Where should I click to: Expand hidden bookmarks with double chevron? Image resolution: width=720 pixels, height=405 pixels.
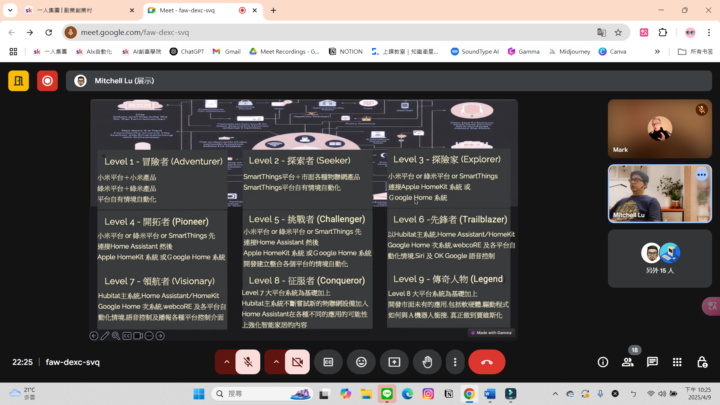[x=657, y=51]
